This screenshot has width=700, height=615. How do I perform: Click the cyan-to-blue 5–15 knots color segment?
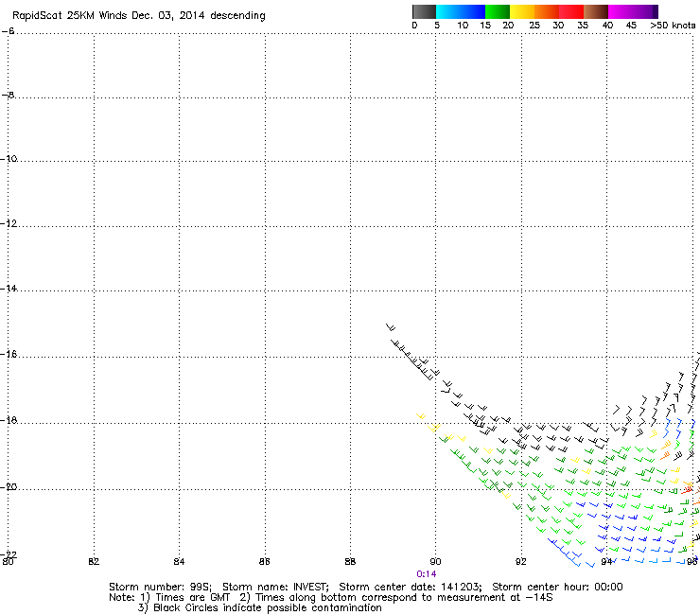click(461, 11)
